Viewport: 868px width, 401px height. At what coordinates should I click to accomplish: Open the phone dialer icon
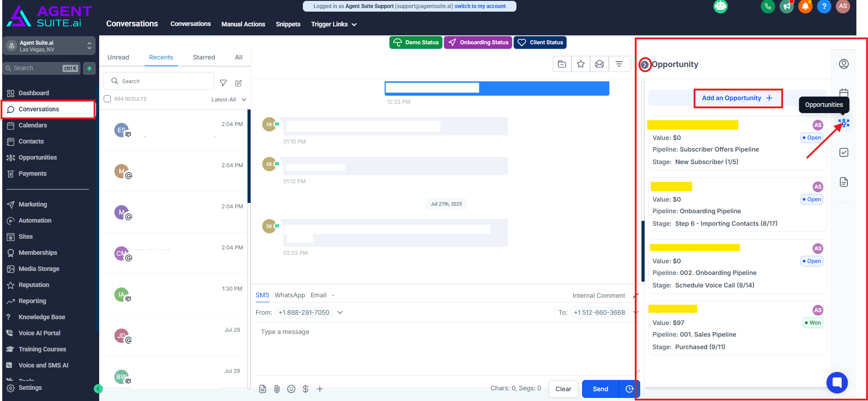coord(767,6)
